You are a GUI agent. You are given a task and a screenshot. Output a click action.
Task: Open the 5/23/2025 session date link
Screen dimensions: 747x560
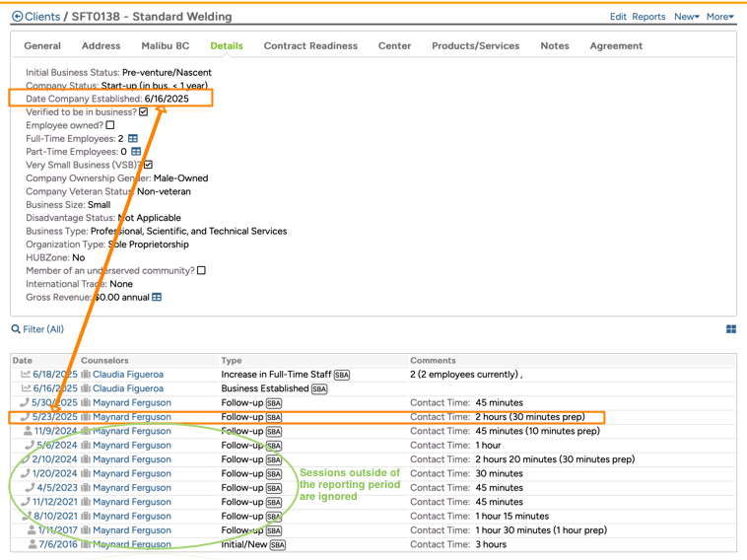(54, 417)
